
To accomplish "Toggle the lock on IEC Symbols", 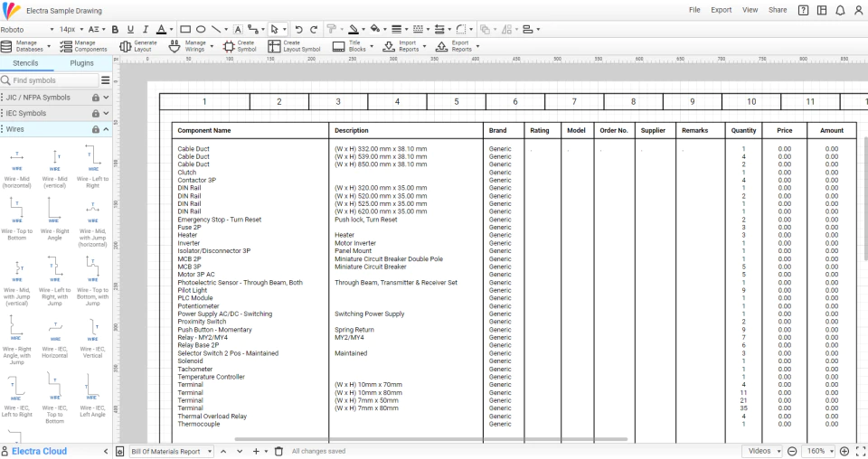I will [95, 113].
